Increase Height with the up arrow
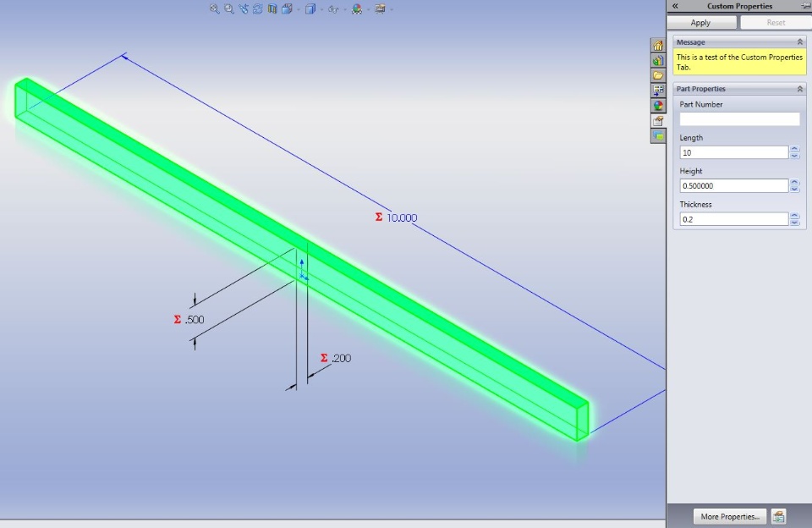Image resolution: width=812 pixels, height=528 pixels. point(794,183)
